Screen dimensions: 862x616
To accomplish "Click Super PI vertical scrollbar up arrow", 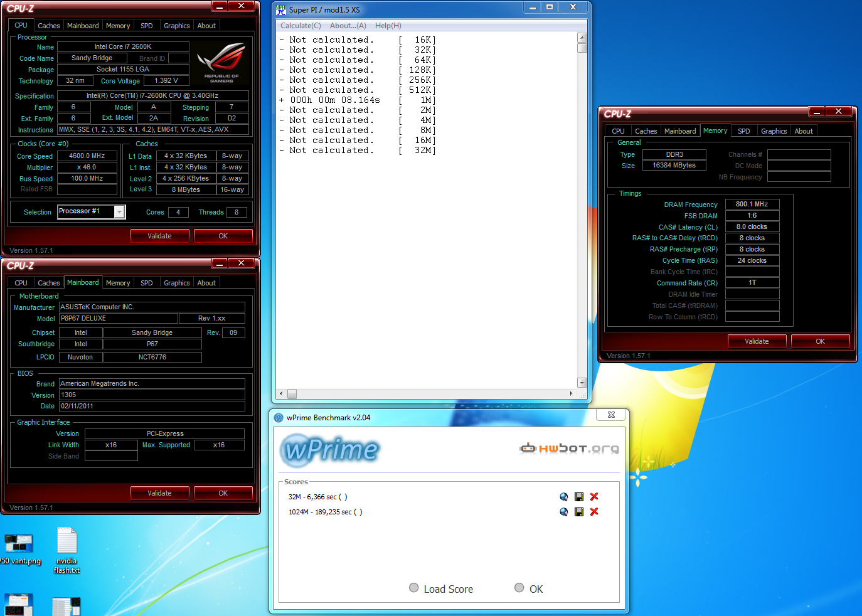I will [582, 38].
